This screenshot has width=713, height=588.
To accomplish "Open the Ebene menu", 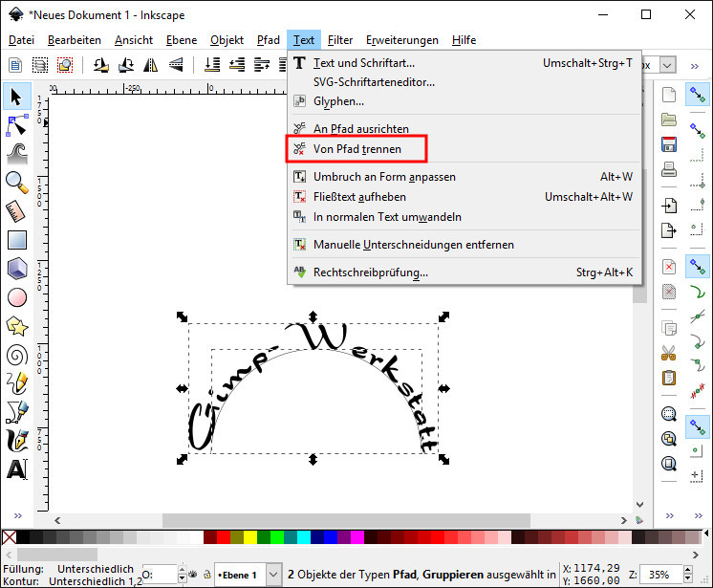I will [182, 40].
